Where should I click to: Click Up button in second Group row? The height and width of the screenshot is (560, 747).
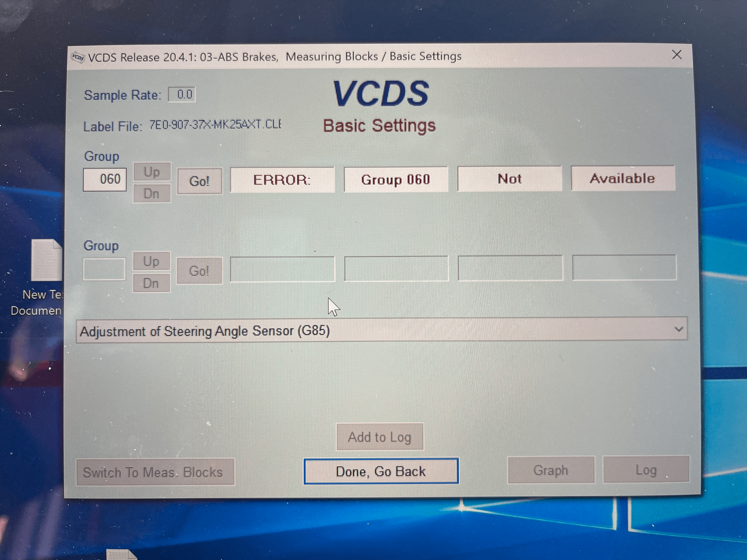pyautogui.click(x=151, y=261)
